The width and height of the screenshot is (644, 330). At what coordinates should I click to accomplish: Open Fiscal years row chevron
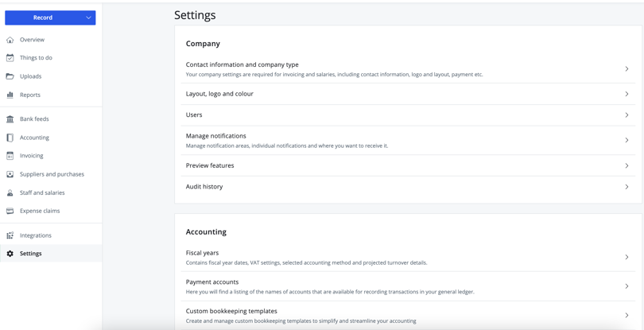627,257
